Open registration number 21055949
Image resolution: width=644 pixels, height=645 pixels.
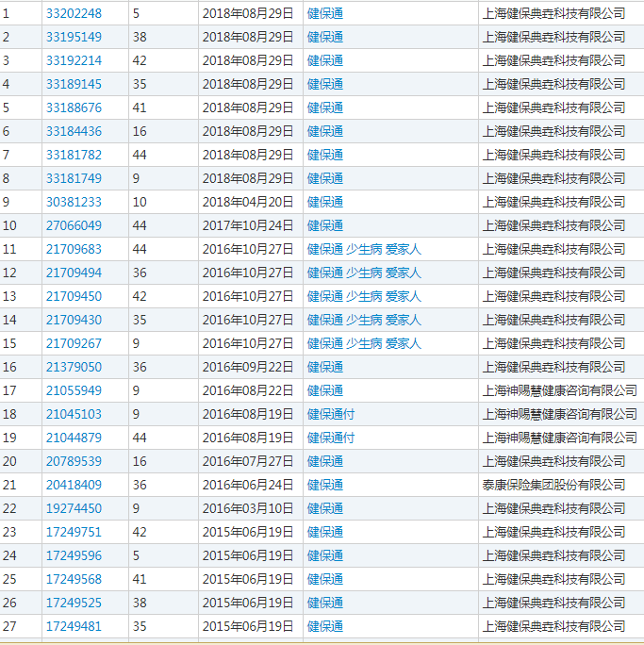pos(74,390)
